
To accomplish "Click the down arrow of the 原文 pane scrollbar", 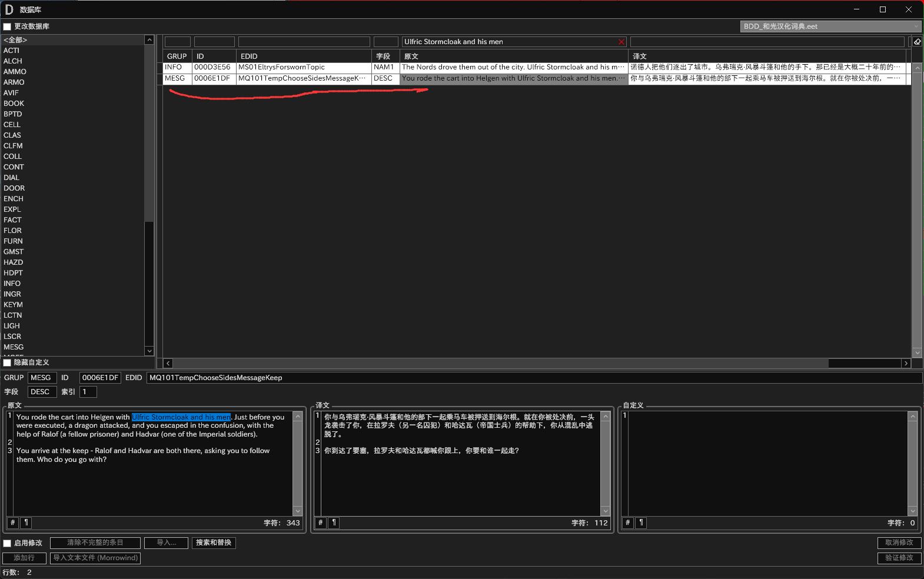I will 297,511.
